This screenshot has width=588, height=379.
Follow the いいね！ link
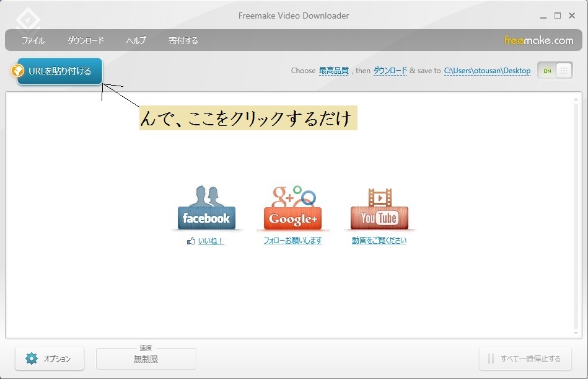[211, 241]
